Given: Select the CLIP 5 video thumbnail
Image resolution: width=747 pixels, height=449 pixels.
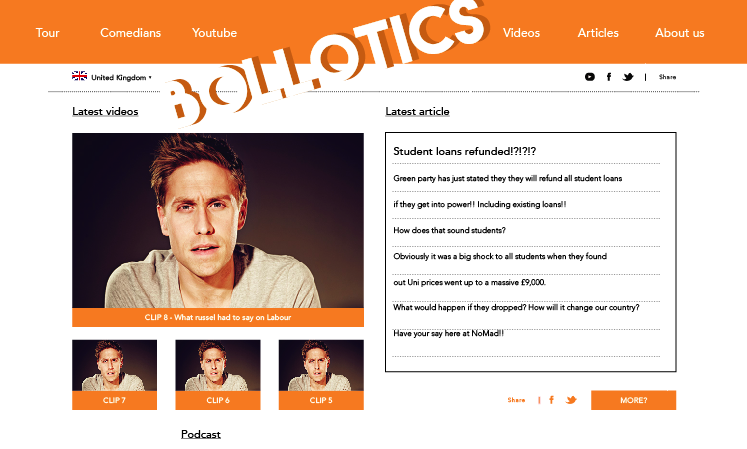Looking at the screenshot, I should point(321,374).
